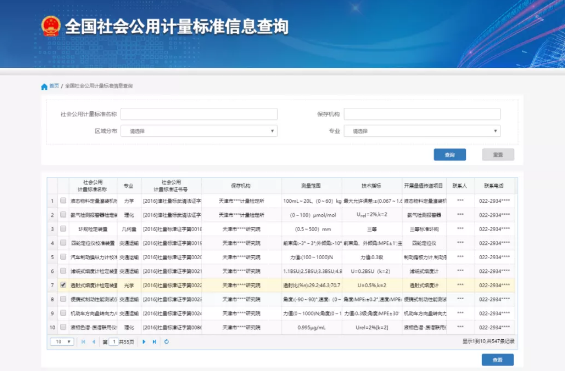The width and height of the screenshot is (565, 377).
Task: Enable the row 5 checkbox
Action: point(63,257)
